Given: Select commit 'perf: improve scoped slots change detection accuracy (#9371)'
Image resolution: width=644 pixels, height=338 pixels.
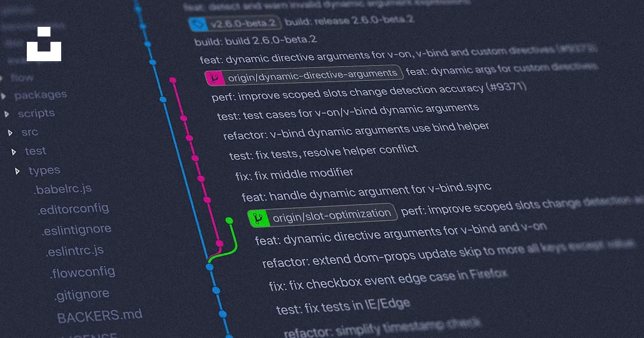Looking at the screenshot, I should (x=369, y=92).
